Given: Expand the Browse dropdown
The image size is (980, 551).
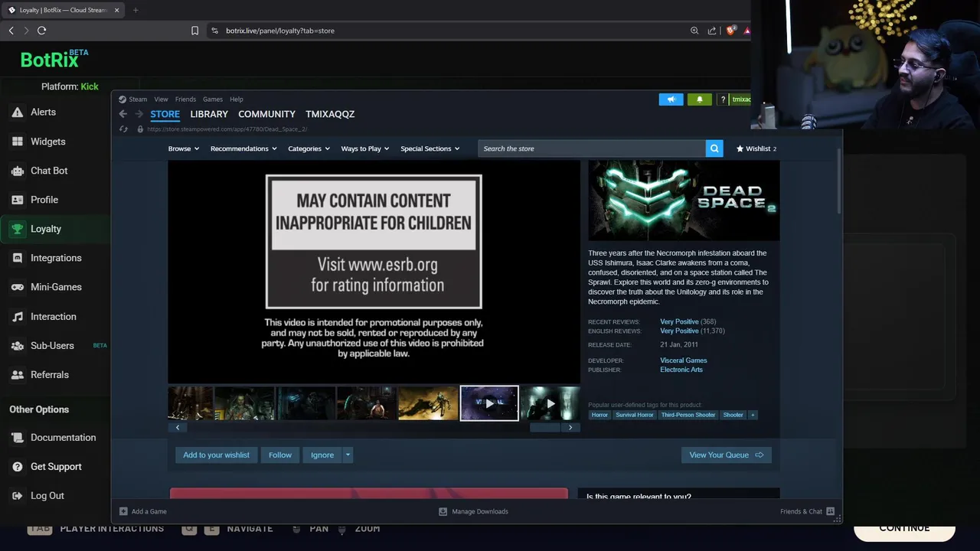Looking at the screenshot, I should coord(184,148).
